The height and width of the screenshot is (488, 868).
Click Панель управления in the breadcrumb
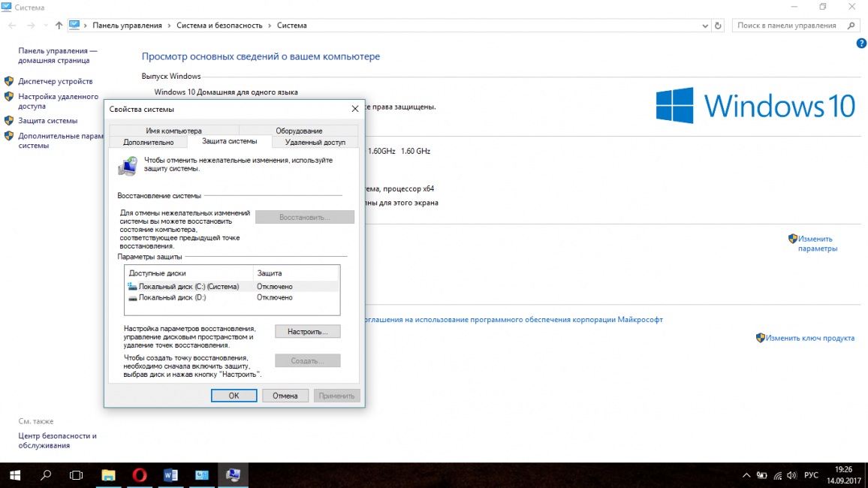(128, 26)
